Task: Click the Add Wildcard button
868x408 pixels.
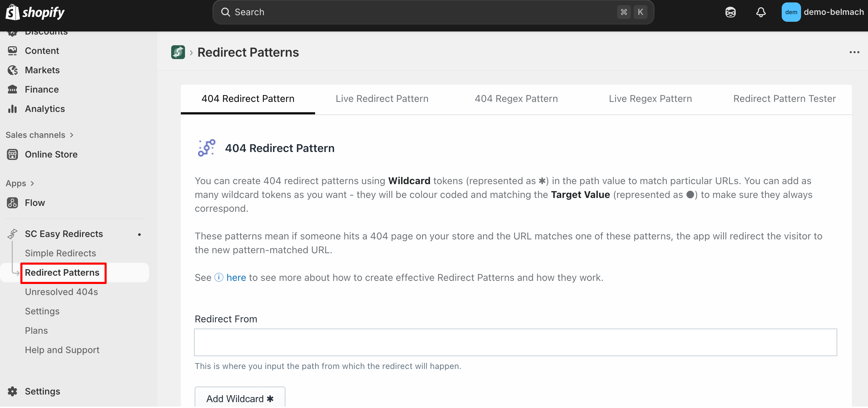Action: tap(240, 398)
